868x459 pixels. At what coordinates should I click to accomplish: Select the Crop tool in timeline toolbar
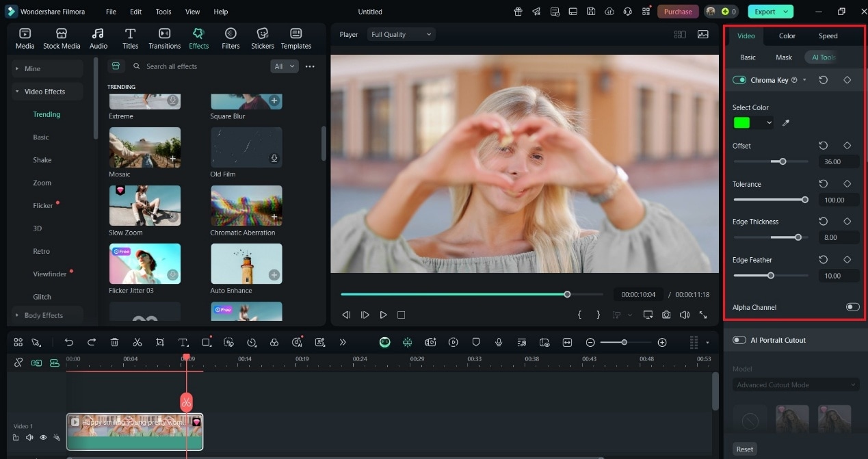[160, 342]
